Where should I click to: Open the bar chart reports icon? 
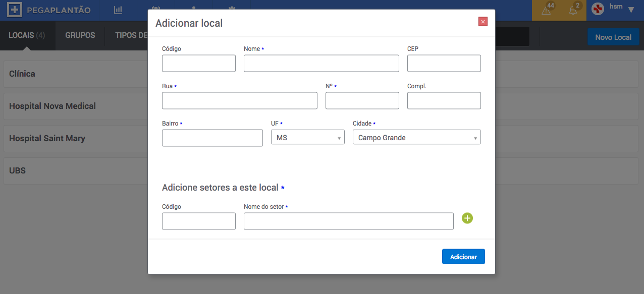[x=118, y=10]
